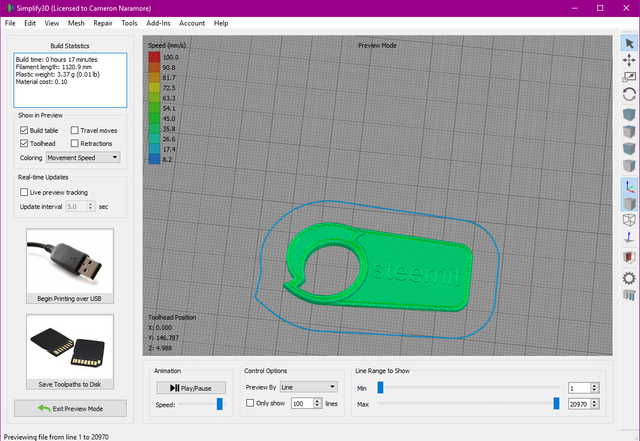The width and height of the screenshot is (640, 441).
Task: Click the green arrow on Exit Preview Mode
Action: point(44,408)
